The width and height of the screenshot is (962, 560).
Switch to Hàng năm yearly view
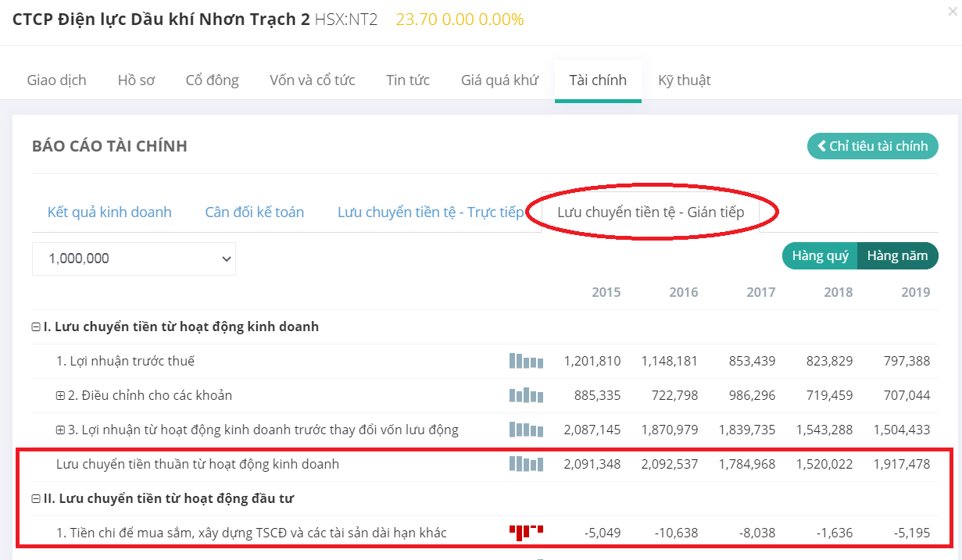[897, 256]
